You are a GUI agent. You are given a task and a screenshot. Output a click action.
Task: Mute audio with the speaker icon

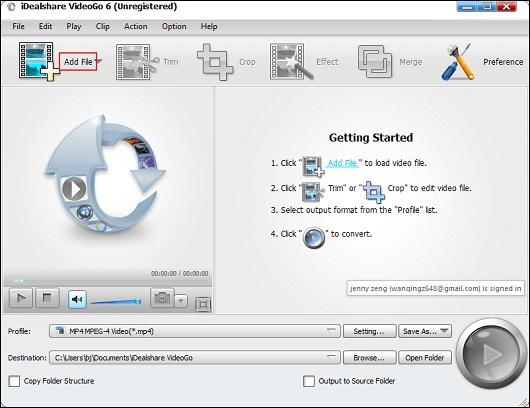click(x=77, y=299)
